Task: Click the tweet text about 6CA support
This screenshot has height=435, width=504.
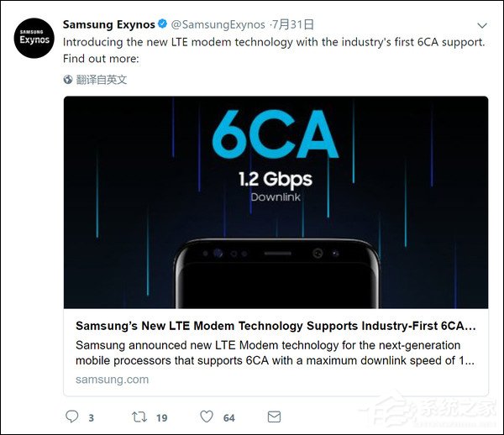Action: [274, 50]
